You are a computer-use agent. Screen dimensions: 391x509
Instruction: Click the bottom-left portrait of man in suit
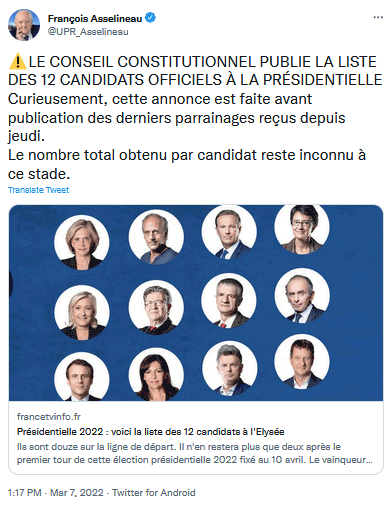coord(82,377)
